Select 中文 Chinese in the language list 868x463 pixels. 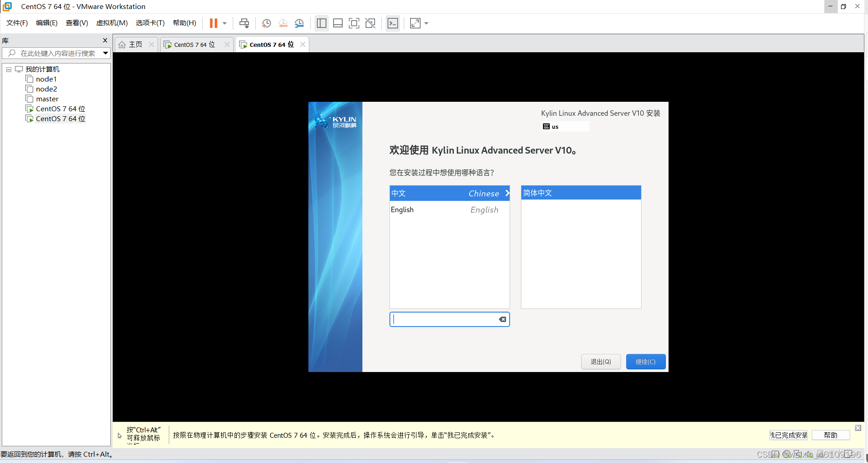[449, 193]
